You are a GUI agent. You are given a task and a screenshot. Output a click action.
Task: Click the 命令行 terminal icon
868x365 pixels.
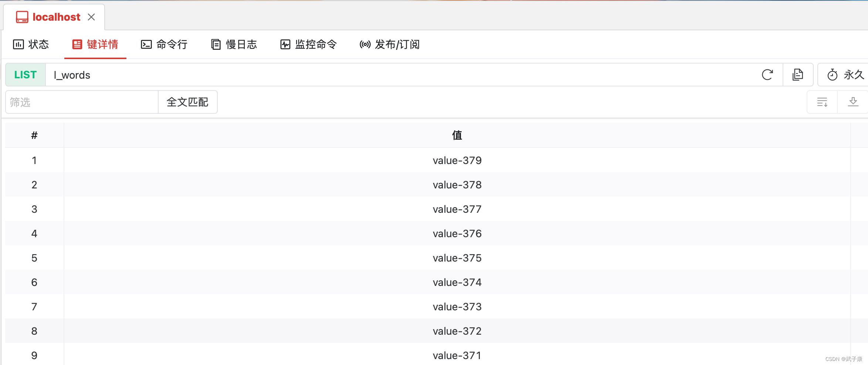[146, 44]
